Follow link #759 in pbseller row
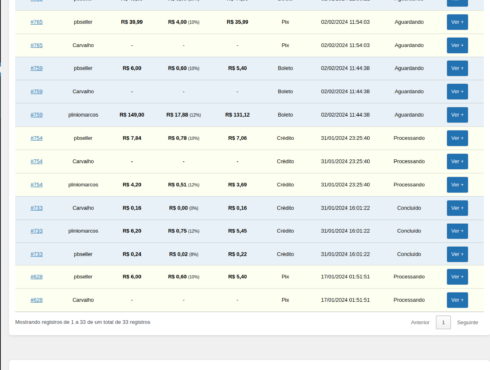This screenshot has height=370, width=490. click(x=37, y=68)
